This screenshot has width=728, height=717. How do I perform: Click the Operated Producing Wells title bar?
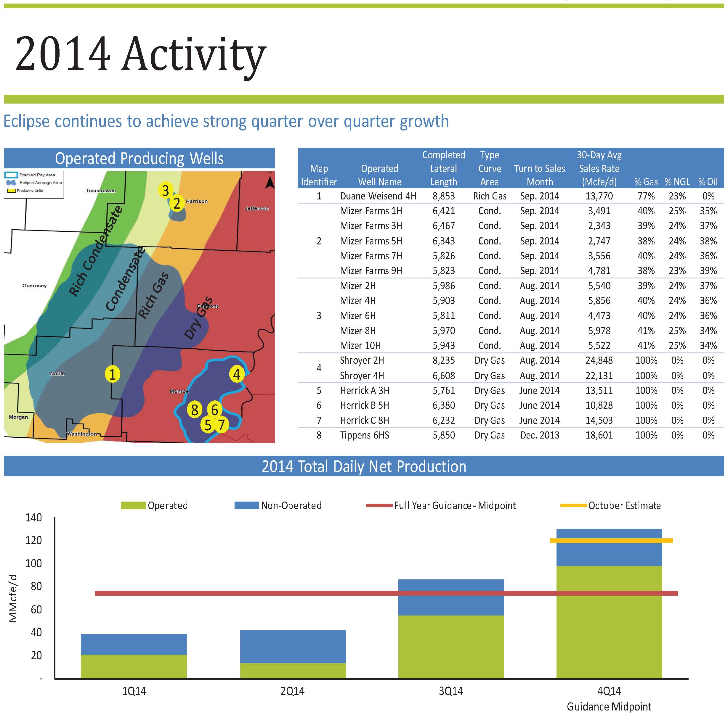(139, 158)
